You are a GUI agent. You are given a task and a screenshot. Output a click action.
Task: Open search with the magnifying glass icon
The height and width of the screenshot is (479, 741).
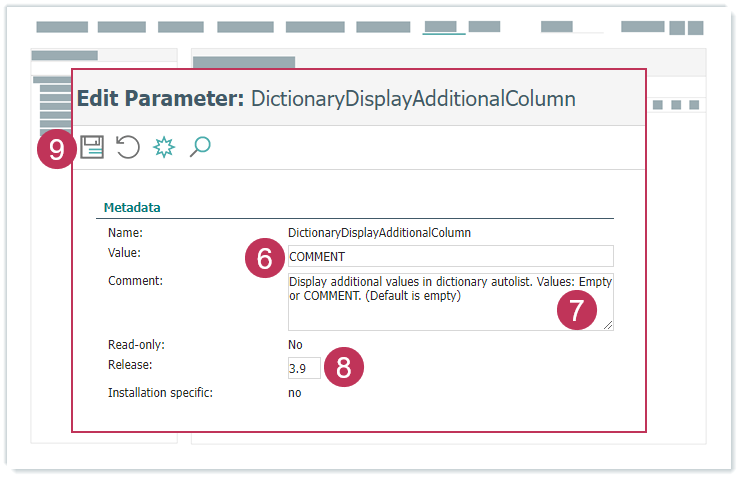tap(200, 148)
